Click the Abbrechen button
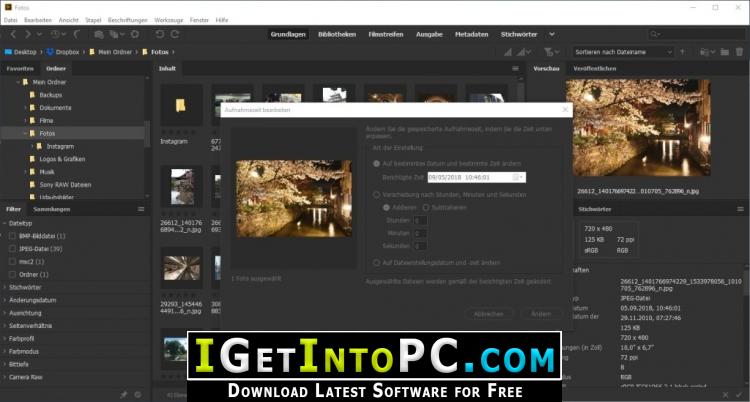This screenshot has height=402, width=750. tap(488, 314)
